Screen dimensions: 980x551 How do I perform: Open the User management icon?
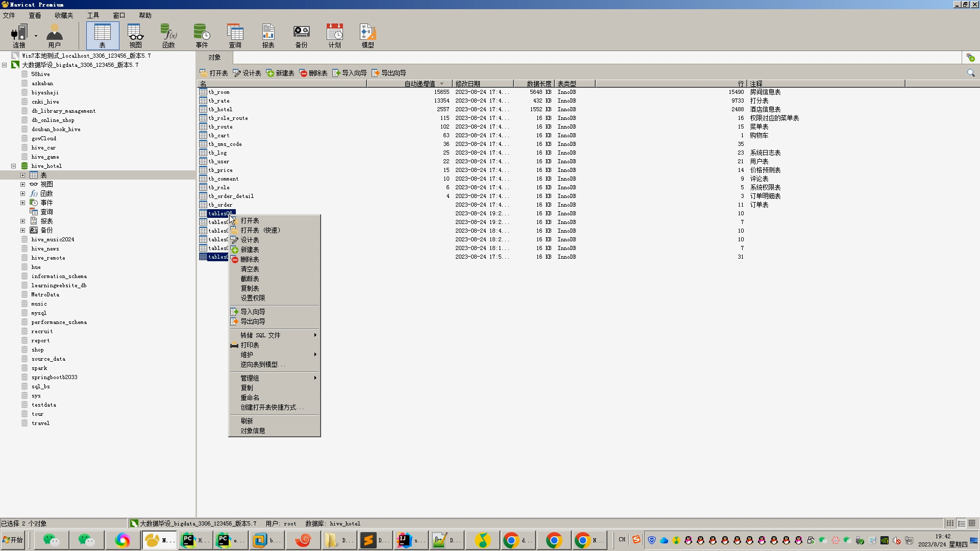tap(54, 35)
